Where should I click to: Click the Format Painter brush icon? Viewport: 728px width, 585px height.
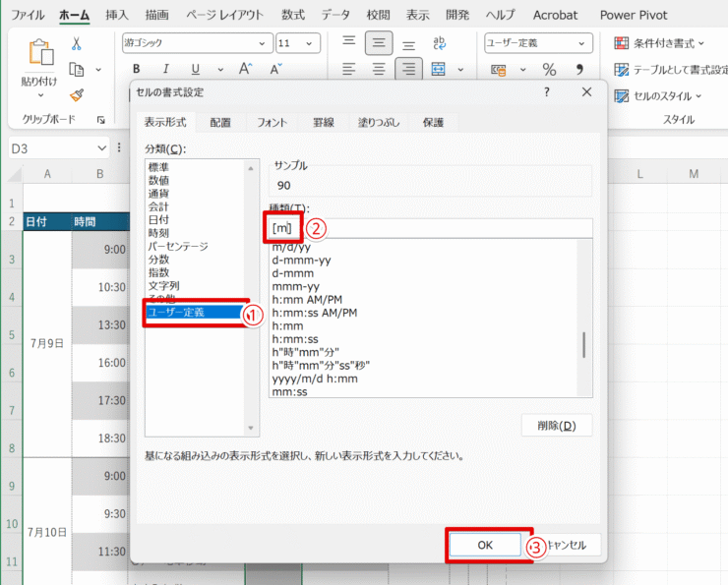[77, 95]
